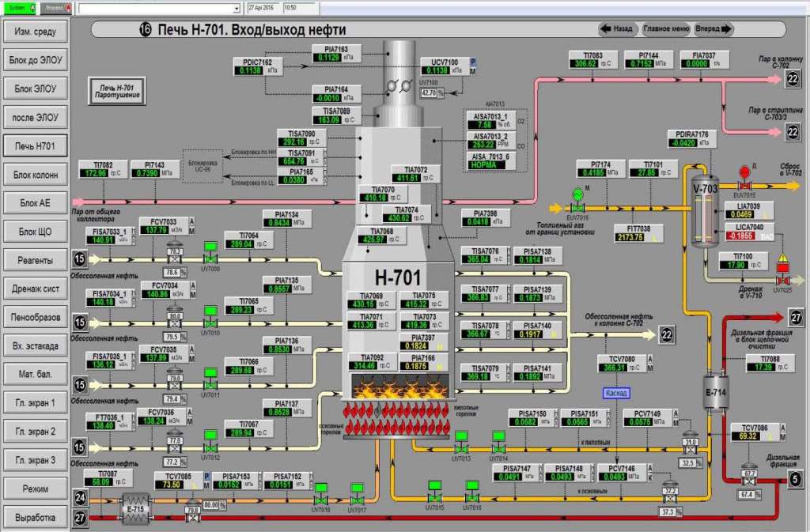Select the EUV7016 fuel gas valve
Viewport: 810px width, 532px height.
(577, 202)
